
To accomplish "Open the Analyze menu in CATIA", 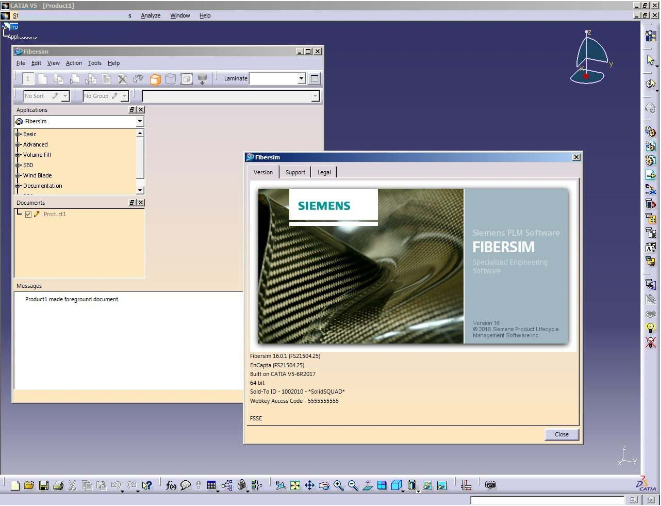I will [x=150, y=16].
